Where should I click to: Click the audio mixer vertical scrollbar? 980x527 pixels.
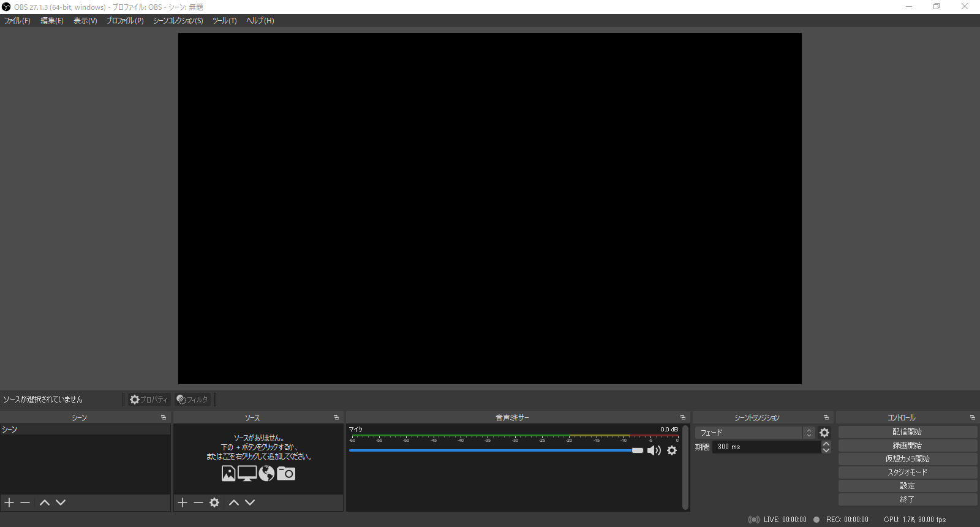[685, 467]
